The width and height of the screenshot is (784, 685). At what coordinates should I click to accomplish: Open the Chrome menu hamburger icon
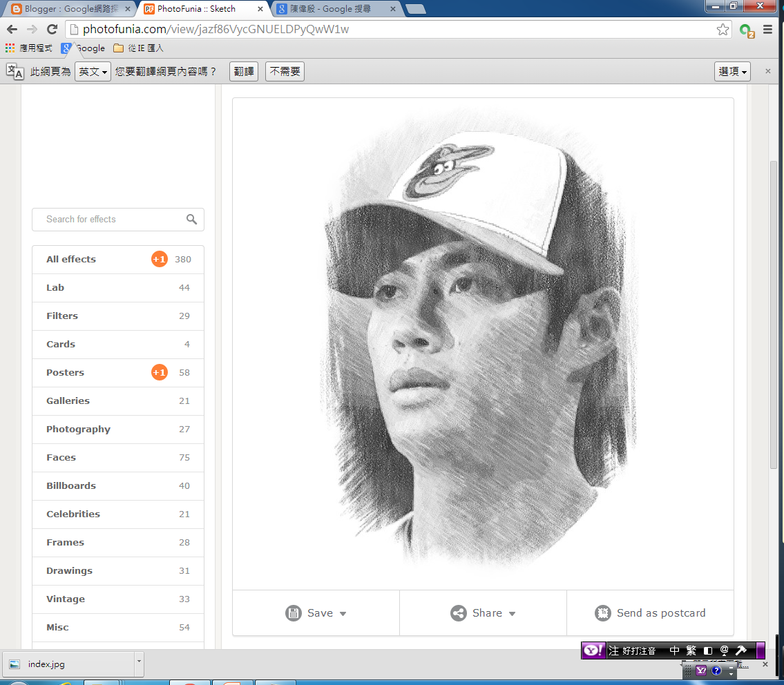[x=768, y=30]
